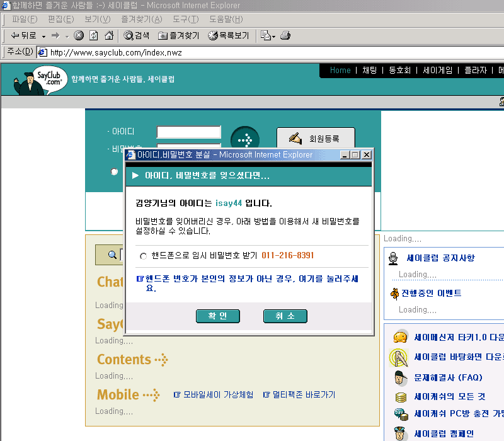Open the 파일(F) menu

click(25, 20)
